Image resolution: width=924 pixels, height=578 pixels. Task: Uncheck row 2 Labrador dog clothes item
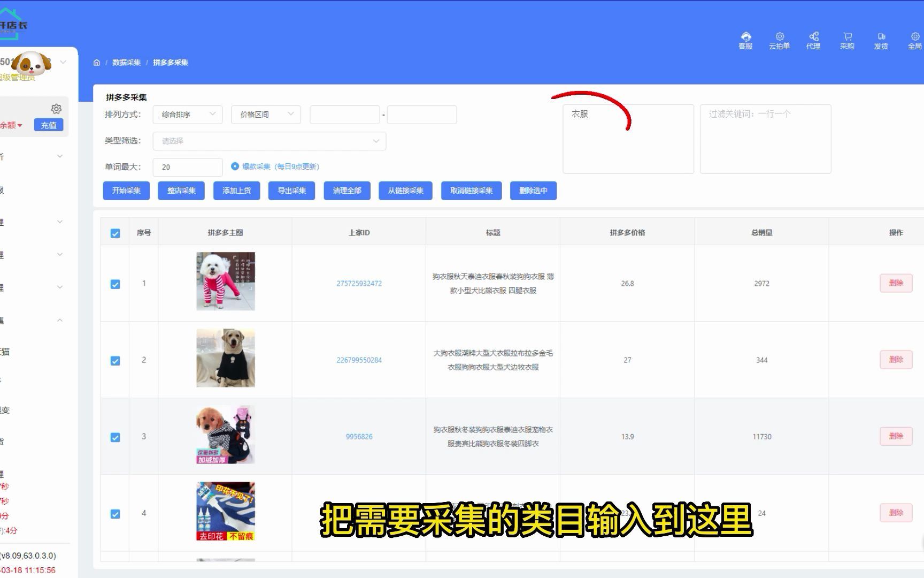(115, 361)
